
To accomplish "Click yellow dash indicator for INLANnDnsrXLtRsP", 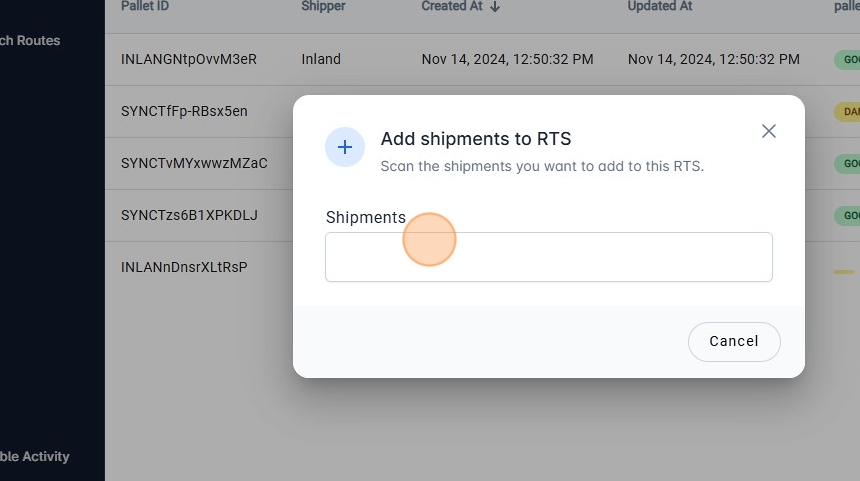I will (x=844, y=272).
